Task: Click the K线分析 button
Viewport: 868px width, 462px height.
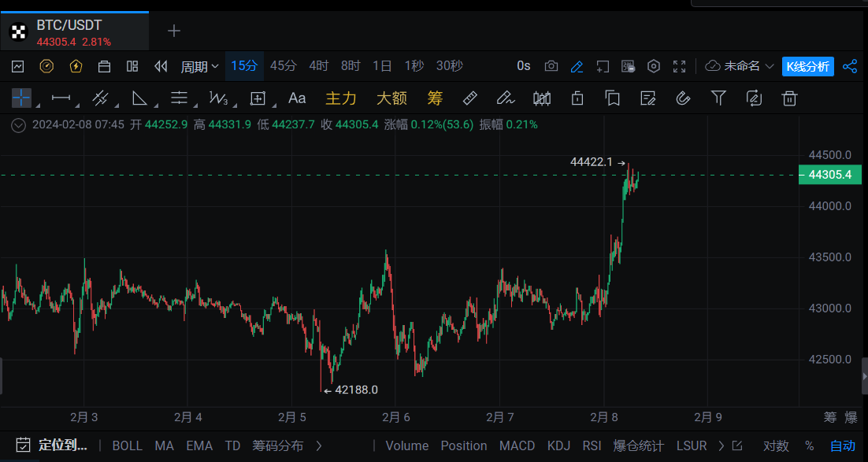Action: [808, 66]
